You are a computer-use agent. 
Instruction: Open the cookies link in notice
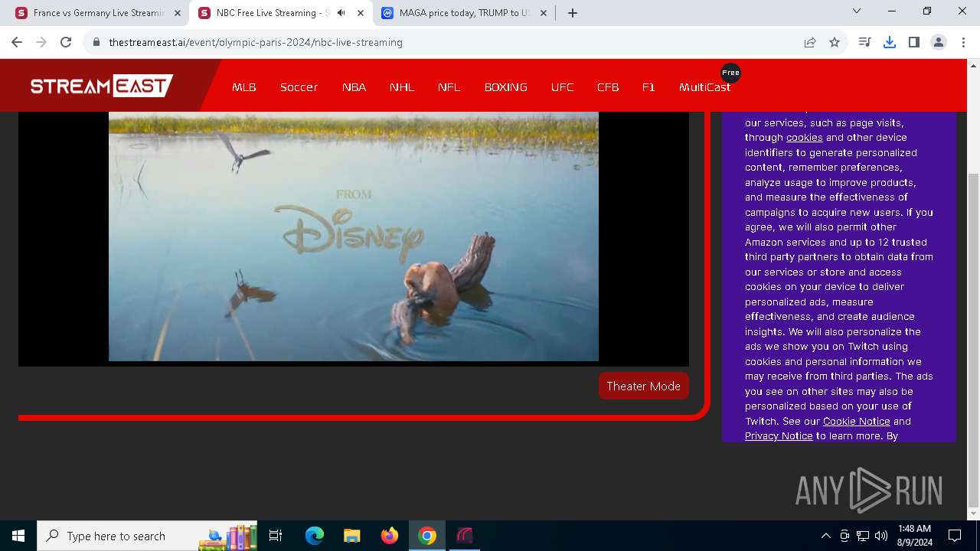805,138
